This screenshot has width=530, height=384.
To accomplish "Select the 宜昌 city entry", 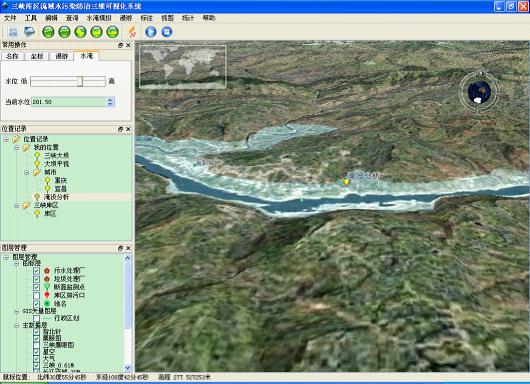I will [x=61, y=189].
